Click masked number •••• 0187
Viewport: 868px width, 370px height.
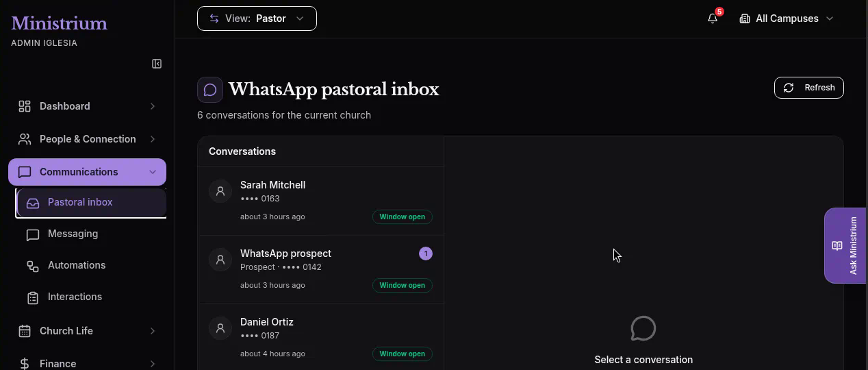260,336
